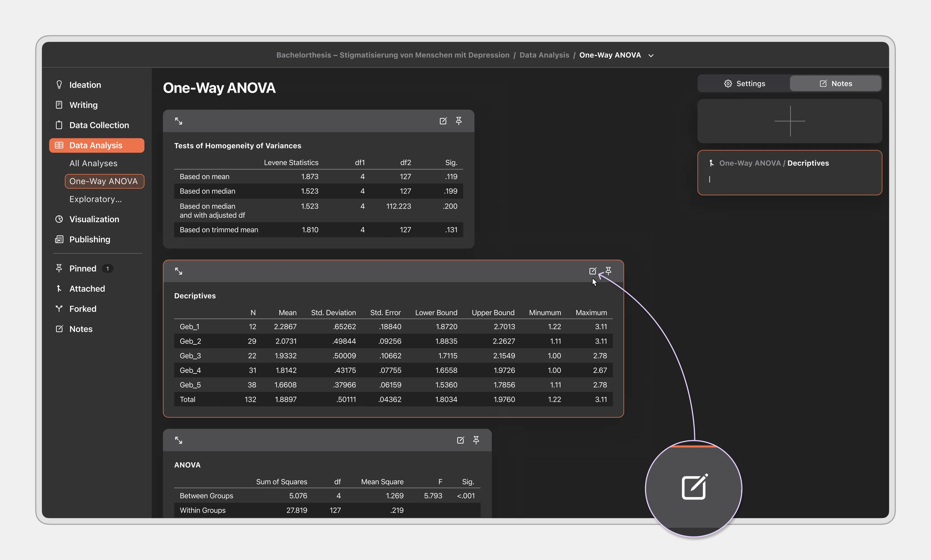
Task: Expand the Decriptives card to fullscreen
Action: pos(178,271)
